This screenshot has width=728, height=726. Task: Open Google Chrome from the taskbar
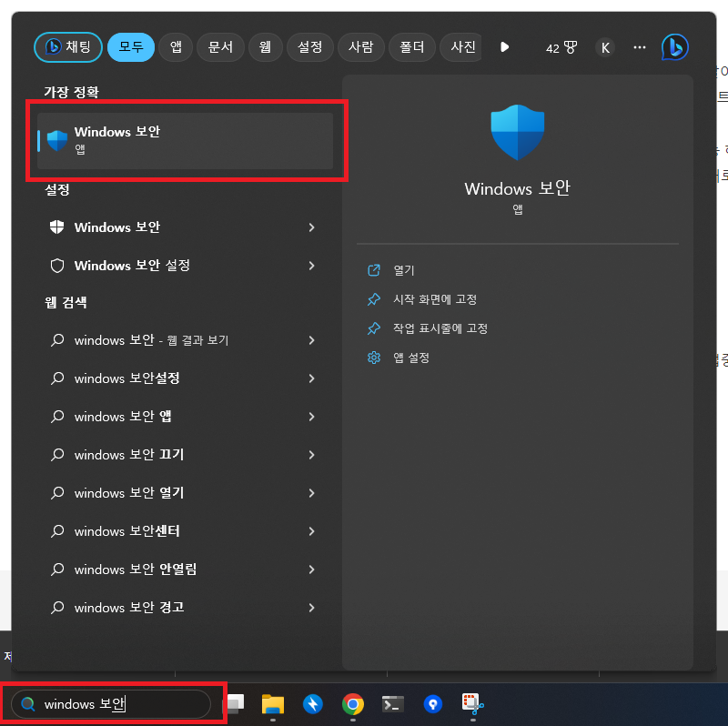tap(353, 704)
